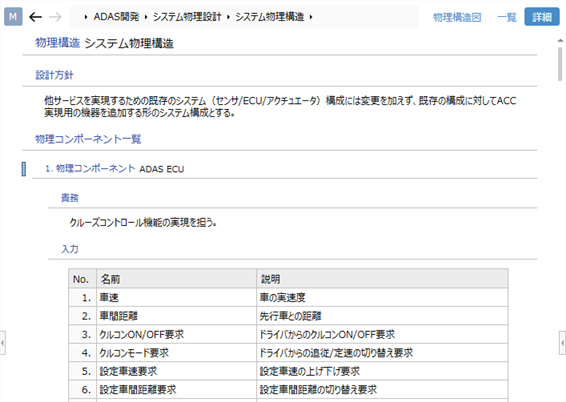
Task: Expand the breadcrumb root arrow before ADAS開発
Action: 86,17
